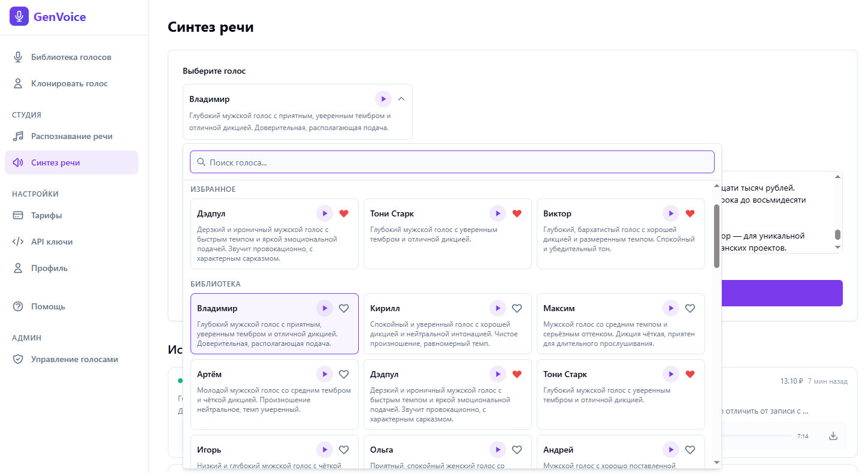Play Ольга voice preview
The height and width of the screenshot is (473, 868).
click(497, 450)
